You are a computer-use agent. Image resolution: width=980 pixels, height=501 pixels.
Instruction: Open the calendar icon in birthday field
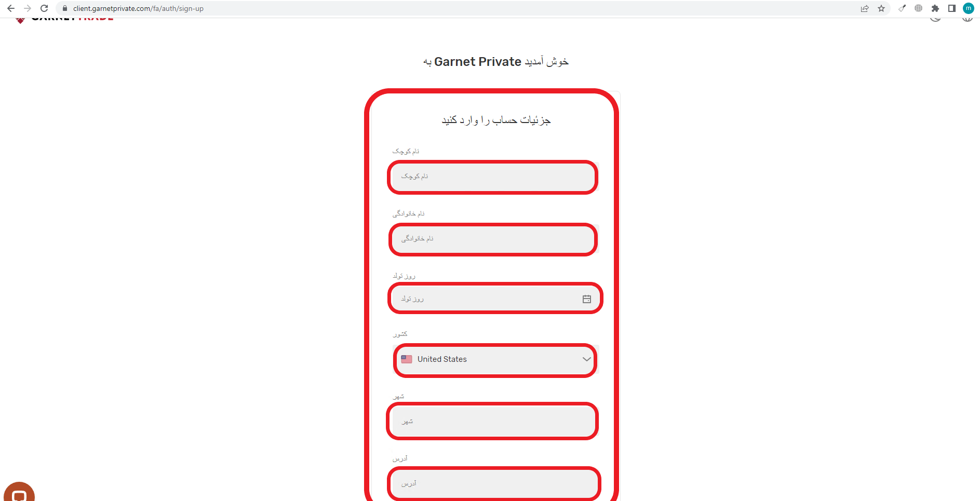tap(587, 299)
